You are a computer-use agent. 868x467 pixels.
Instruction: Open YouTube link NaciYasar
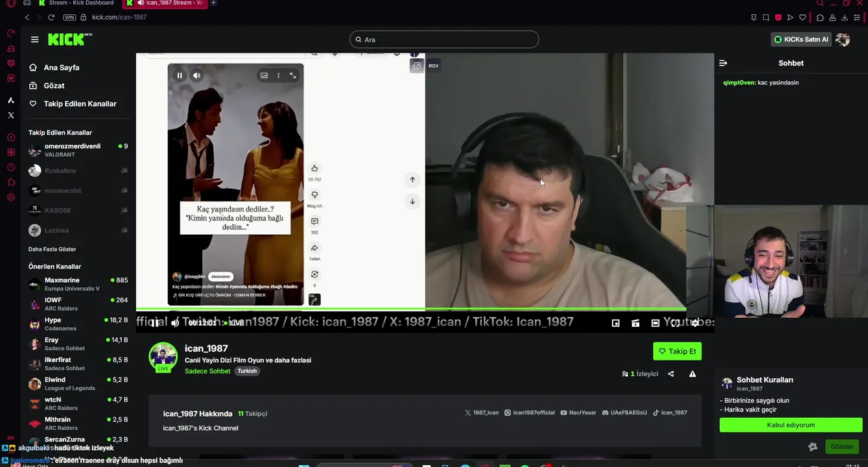(x=578, y=413)
